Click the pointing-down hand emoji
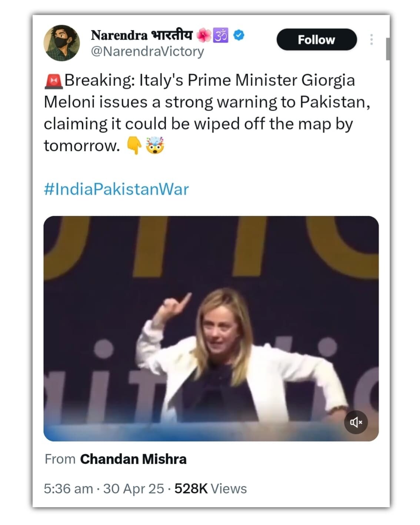 point(134,146)
